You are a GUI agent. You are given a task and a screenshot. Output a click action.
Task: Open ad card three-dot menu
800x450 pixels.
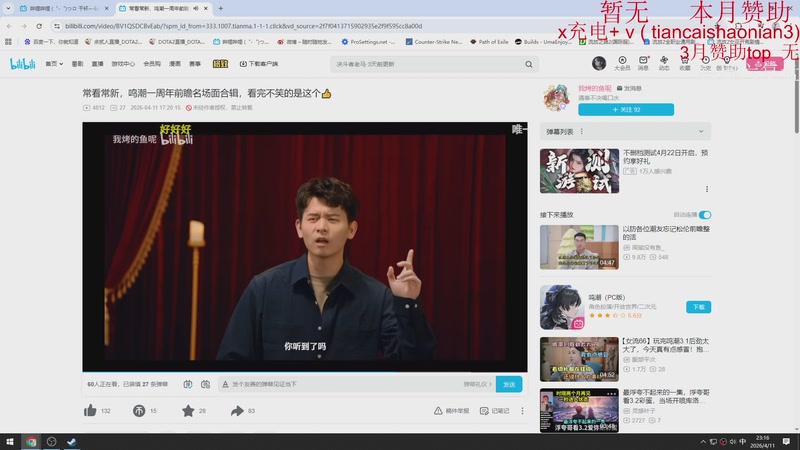tap(707, 189)
